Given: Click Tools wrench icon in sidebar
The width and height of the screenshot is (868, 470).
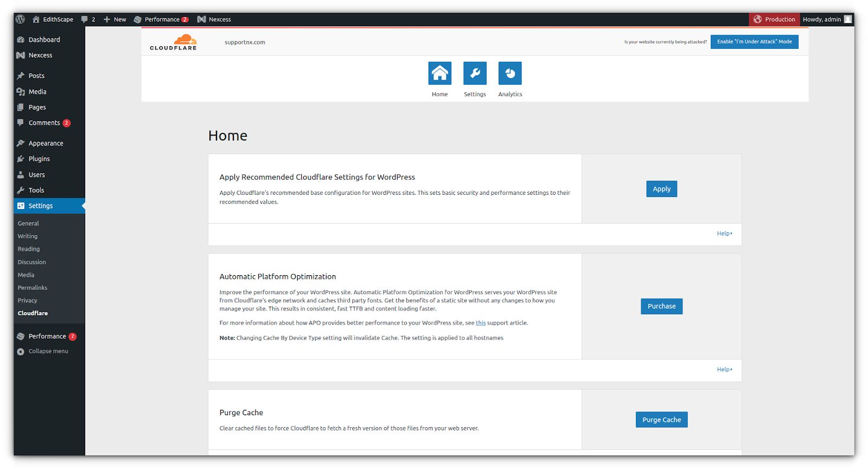Looking at the screenshot, I should tap(21, 190).
